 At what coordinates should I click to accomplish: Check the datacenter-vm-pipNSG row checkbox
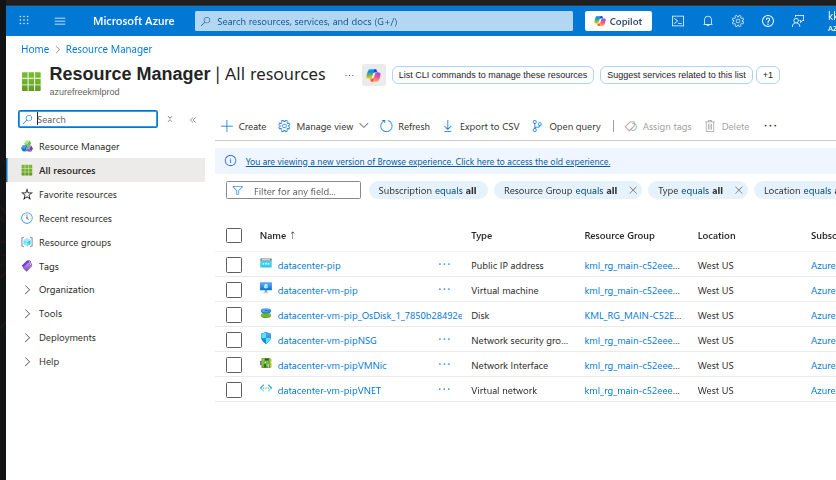click(x=234, y=340)
